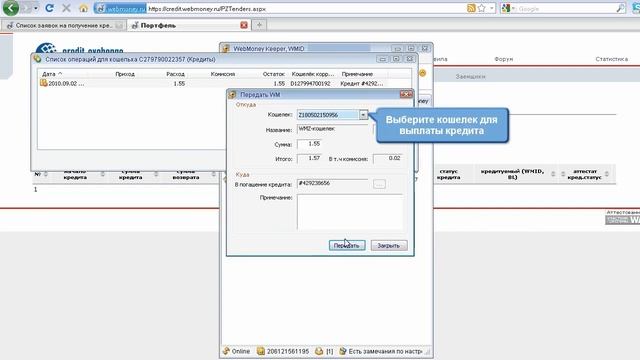Screen dimensions: 640x360
Task: Click the Кошелёк корр... column header
Action: 313,74
